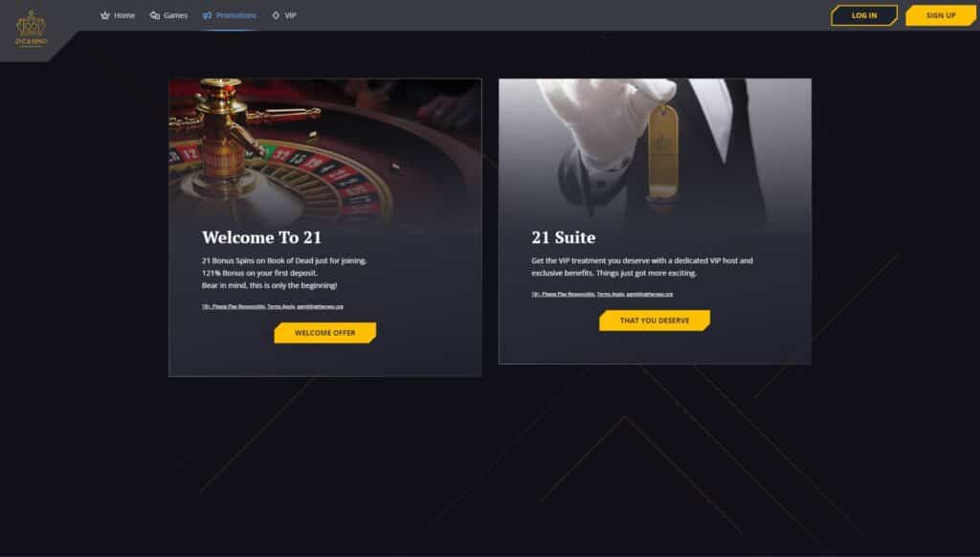Click 18+ Please Play Responsibly in Suite card
This screenshot has width=980, height=557.
[x=563, y=294]
